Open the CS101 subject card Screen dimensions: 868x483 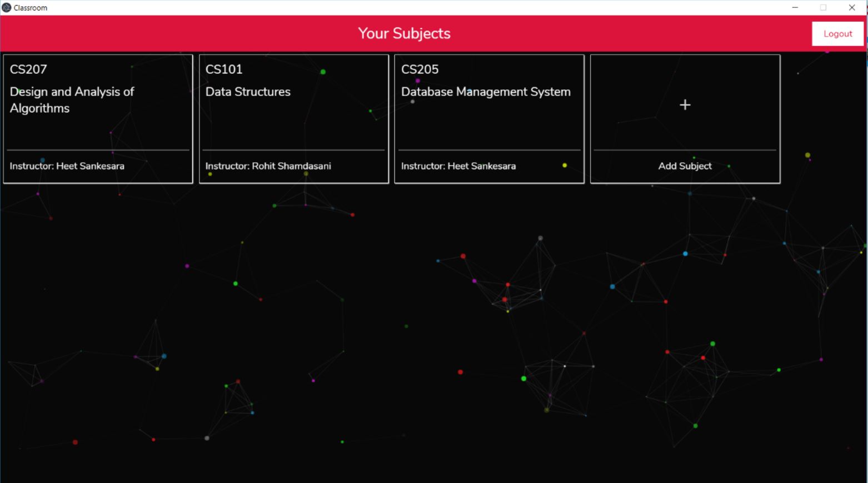tap(293, 119)
